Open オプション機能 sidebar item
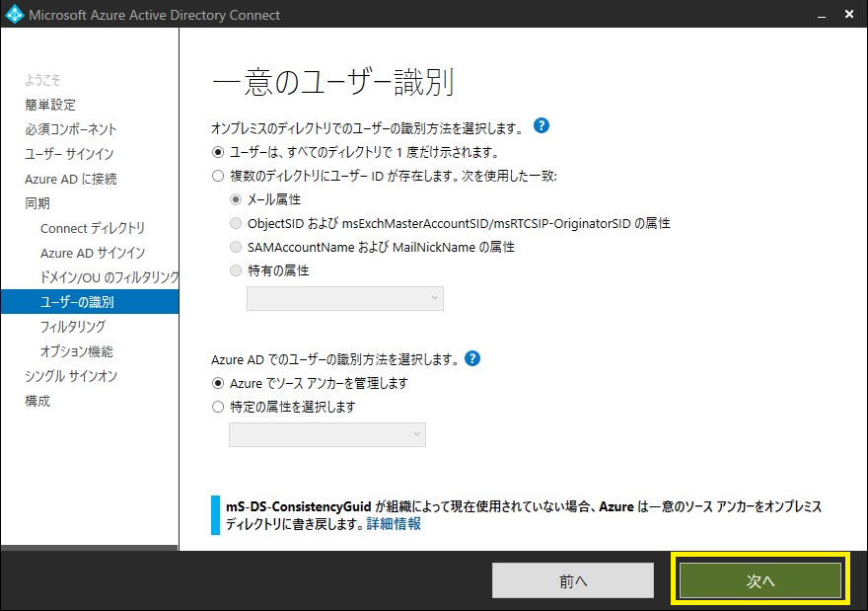Viewport: 868px width, 611px height. 76,351
